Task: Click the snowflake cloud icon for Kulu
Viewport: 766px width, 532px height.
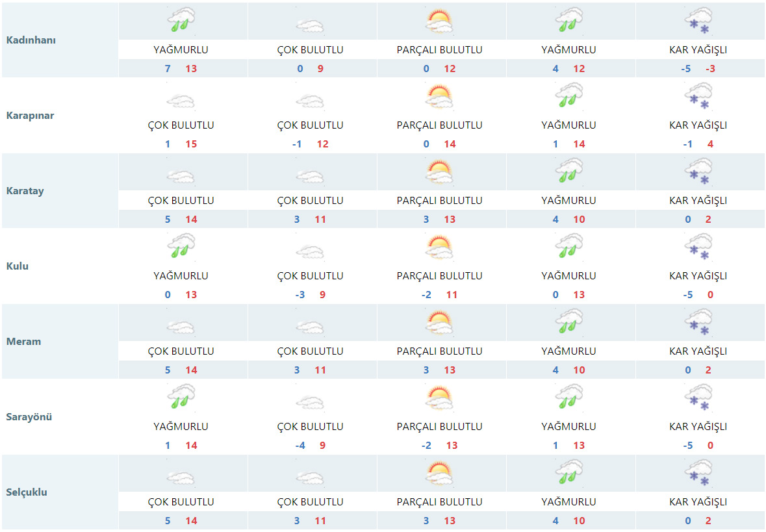Action: [x=698, y=247]
